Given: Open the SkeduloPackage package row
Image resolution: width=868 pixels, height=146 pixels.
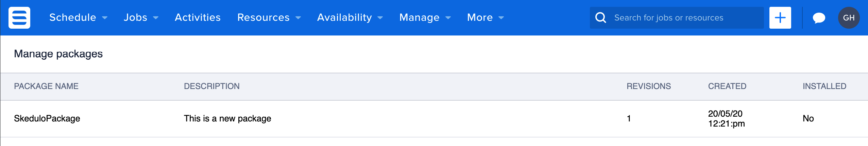Looking at the screenshot, I should click(47, 118).
